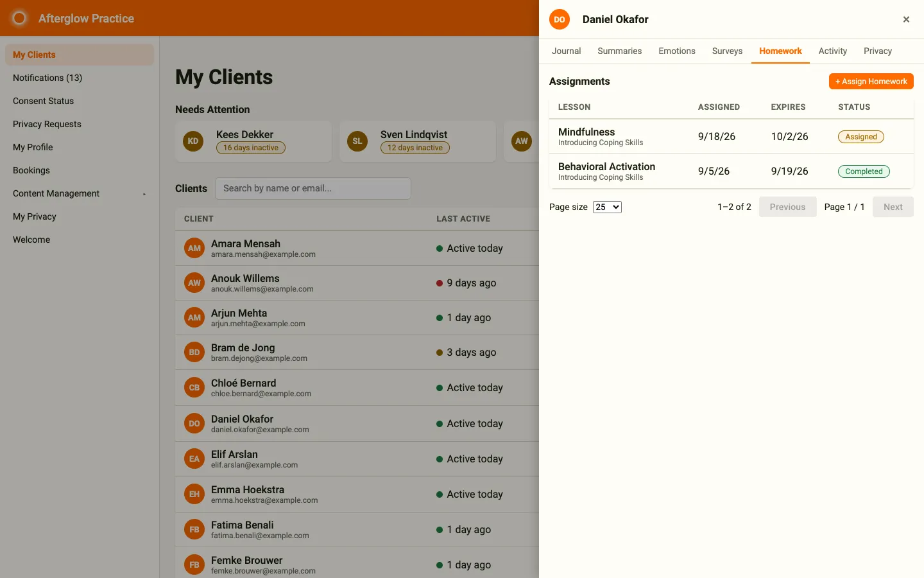Image resolution: width=924 pixels, height=578 pixels.
Task: Open the Mindfulness lesson row
Action: pos(732,137)
